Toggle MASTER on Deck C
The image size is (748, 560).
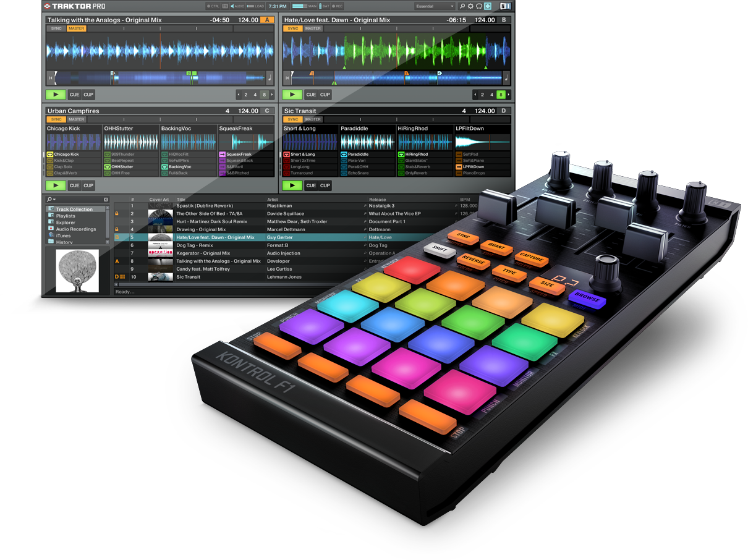(x=76, y=119)
